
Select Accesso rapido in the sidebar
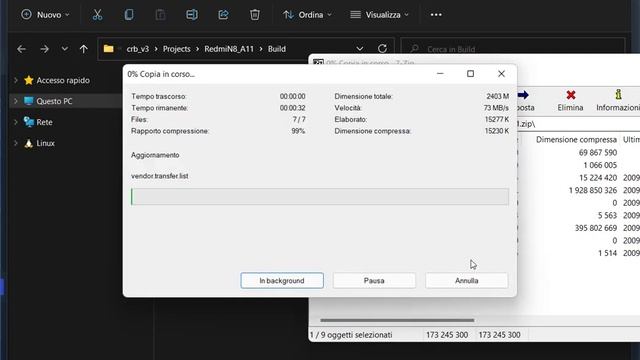(x=63, y=80)
